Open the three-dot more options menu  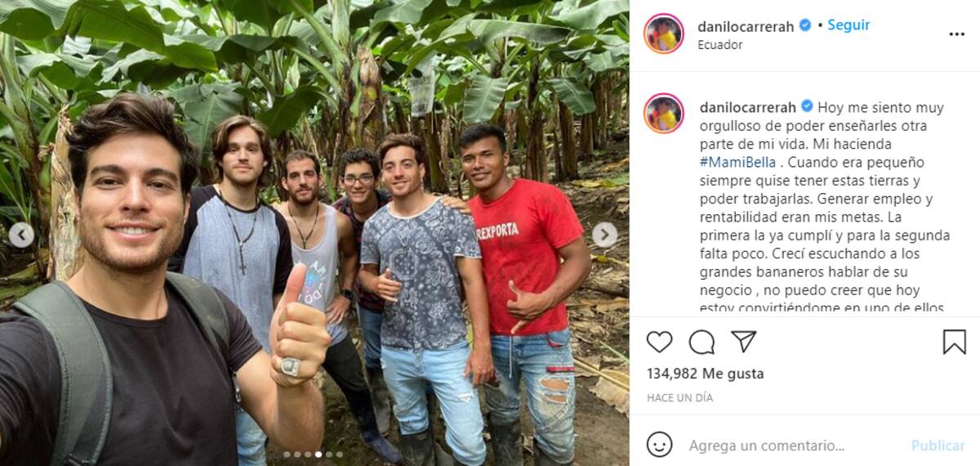[956, 34]
